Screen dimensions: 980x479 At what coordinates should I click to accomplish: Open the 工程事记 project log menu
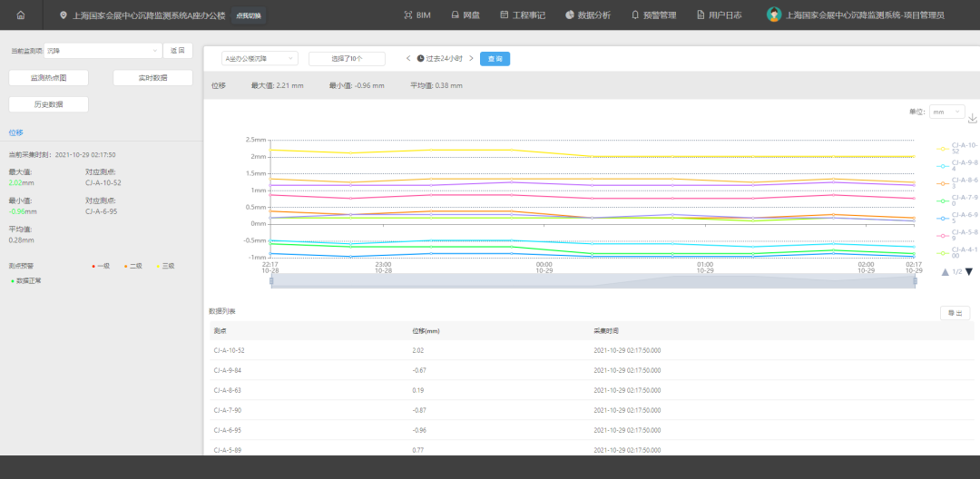pos(523,15)
